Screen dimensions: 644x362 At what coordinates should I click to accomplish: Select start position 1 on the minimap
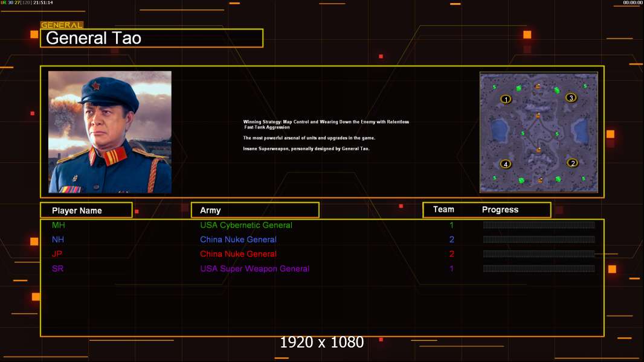tap(506, 99)
